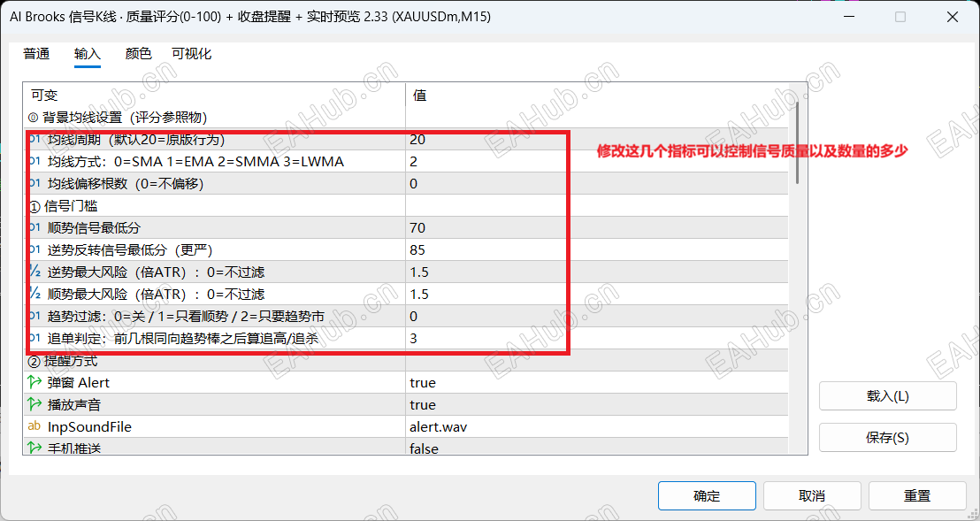Click the boolean icon beside 弹窗 Alert
The width and height of the screenshot is (980, 521).
(34, 382)
